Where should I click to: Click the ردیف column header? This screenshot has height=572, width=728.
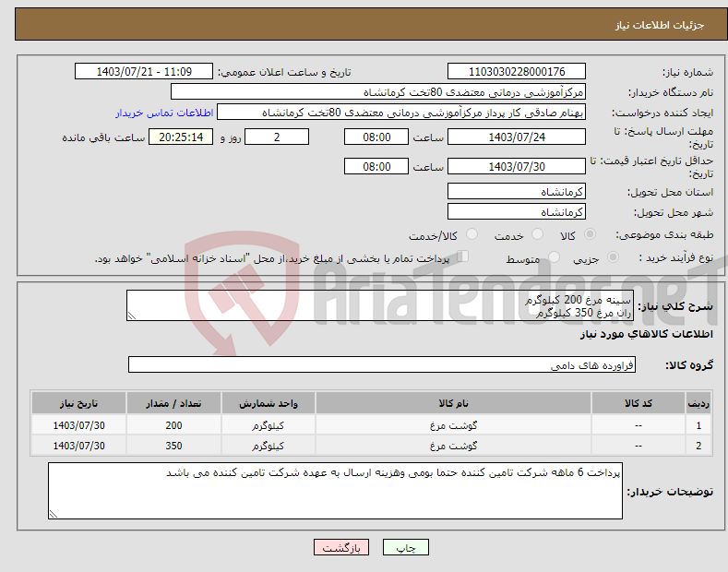pos(698,403)
